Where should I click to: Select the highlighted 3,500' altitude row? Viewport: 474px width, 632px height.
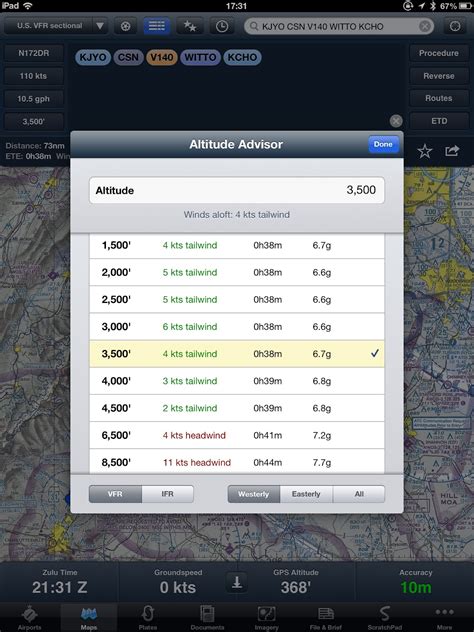click(x=237, y=354)
